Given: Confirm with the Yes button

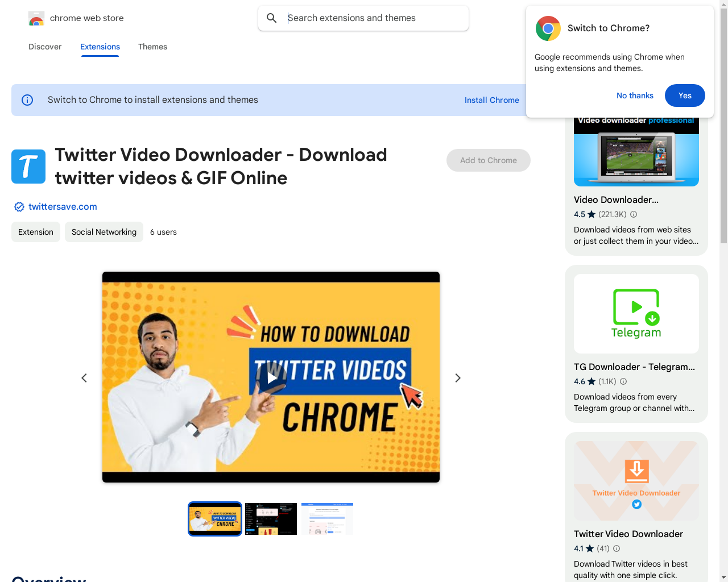Looking at the screenshot, I should tap(685, 95).
